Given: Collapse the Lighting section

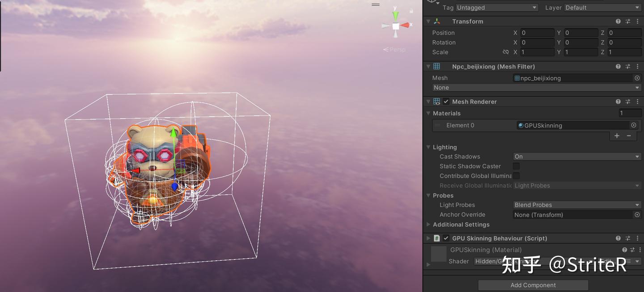Looking at the screenshot, I should pyautogui.click(x=428, y=147).
